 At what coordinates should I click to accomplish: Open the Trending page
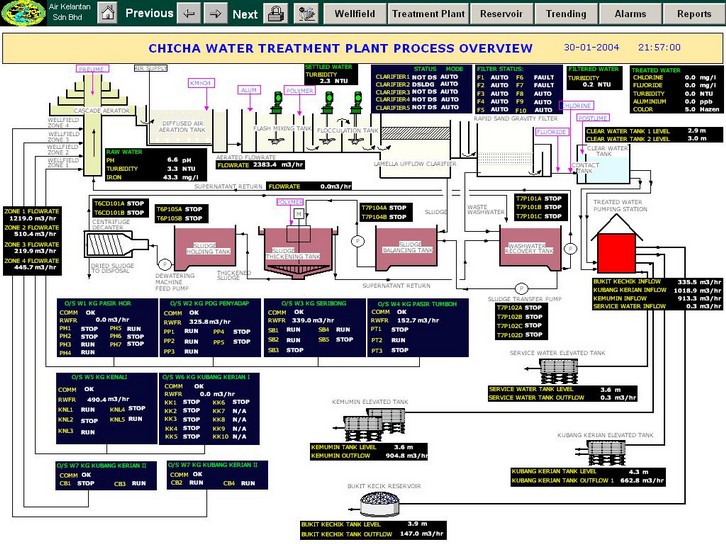[566, 14]
